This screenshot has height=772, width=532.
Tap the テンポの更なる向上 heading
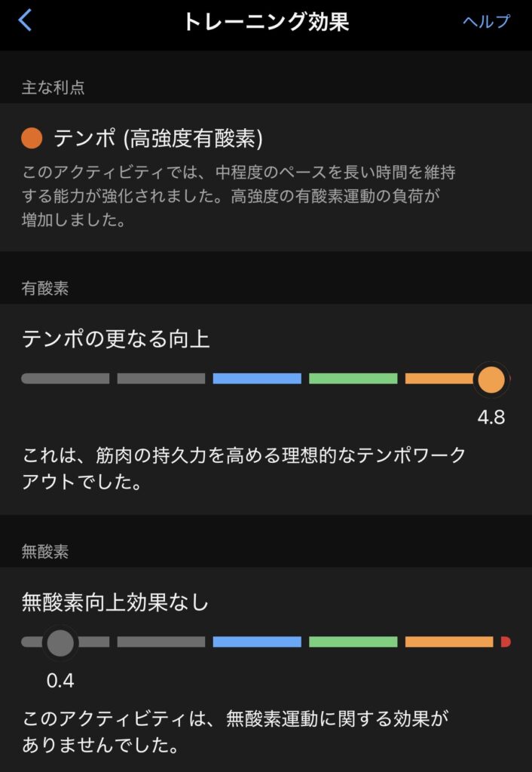[116, 339]
